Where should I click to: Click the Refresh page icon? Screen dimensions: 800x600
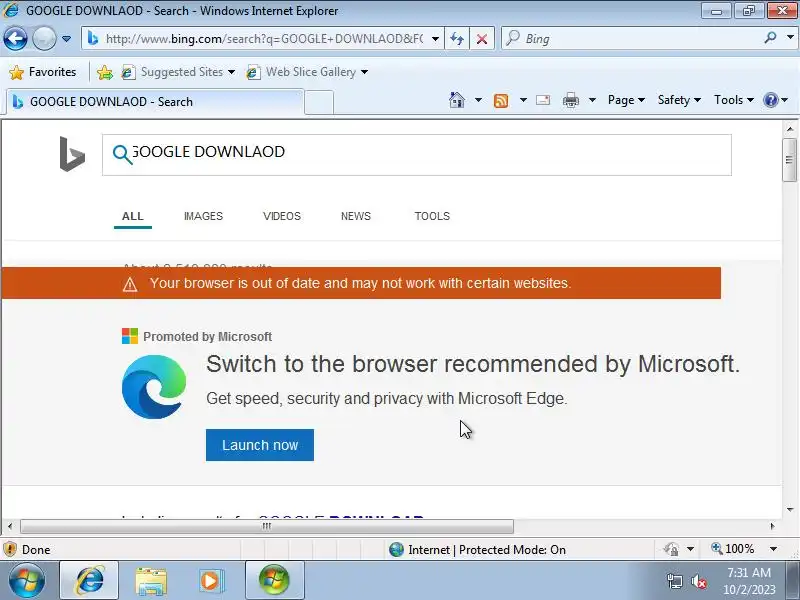[x=457, y=39]
